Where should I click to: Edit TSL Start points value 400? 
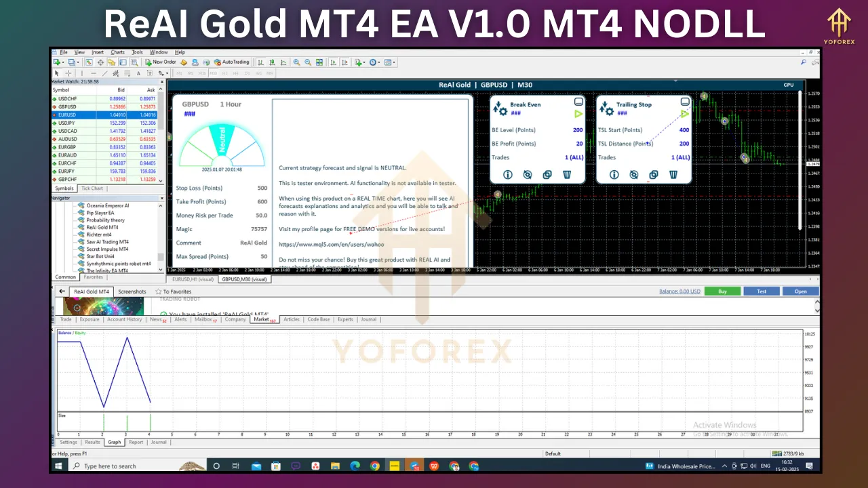pos(684,130)
